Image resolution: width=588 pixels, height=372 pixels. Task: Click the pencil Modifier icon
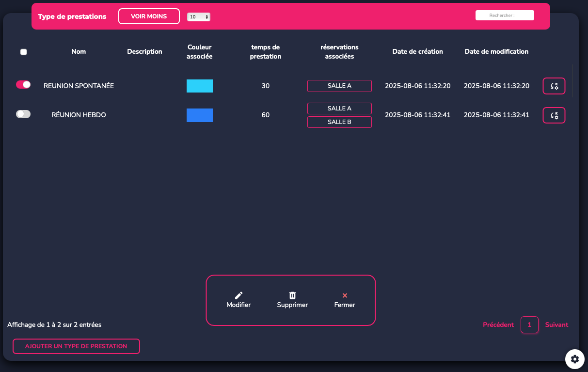click(x=238, y=295)
